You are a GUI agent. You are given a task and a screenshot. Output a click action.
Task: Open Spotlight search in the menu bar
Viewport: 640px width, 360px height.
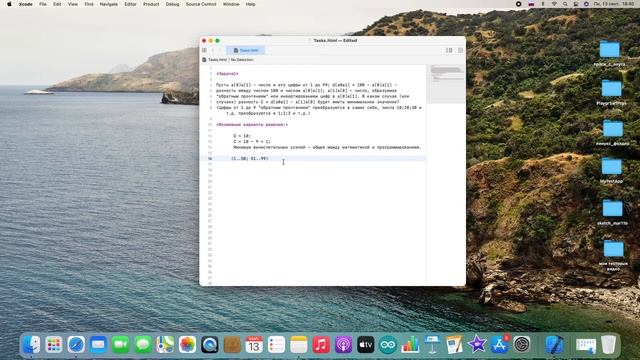point(565,4)
